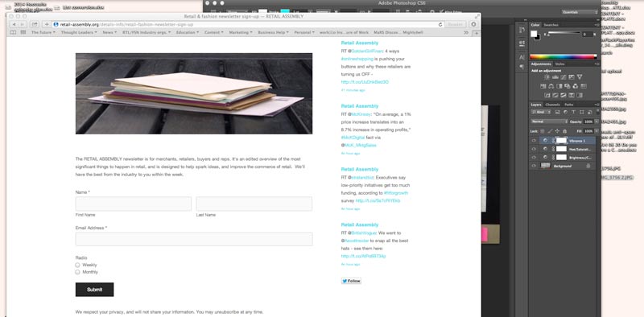Toggle lock all for layer

[565, 131]
